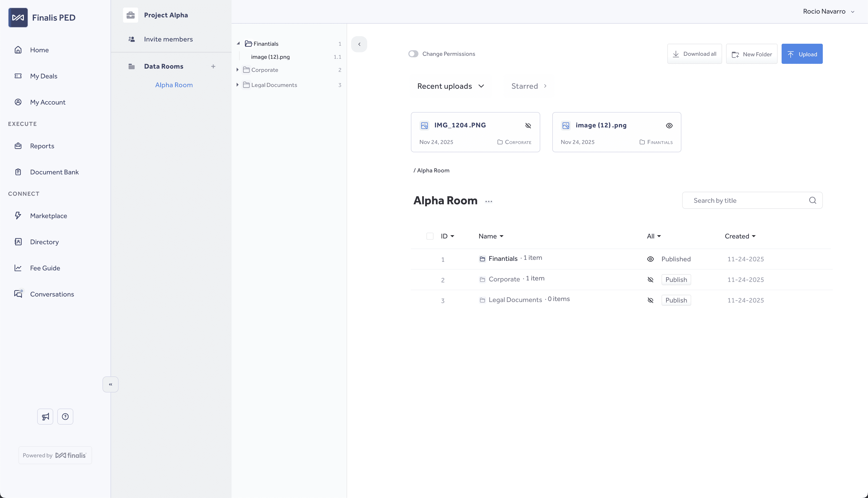Open the Alpha Room three-dots menu
The width and height of the screenshot is (868, 498).
[x=489, y=202]
